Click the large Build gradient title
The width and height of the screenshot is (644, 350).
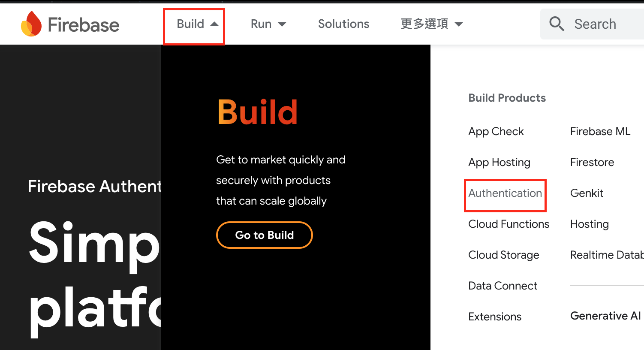click(257, 112)
